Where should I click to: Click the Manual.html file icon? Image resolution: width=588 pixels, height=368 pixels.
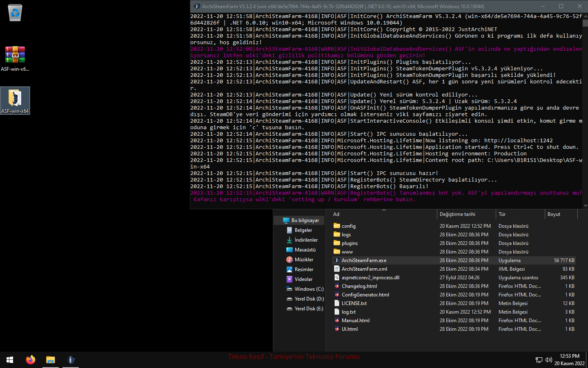coord(337,320)
